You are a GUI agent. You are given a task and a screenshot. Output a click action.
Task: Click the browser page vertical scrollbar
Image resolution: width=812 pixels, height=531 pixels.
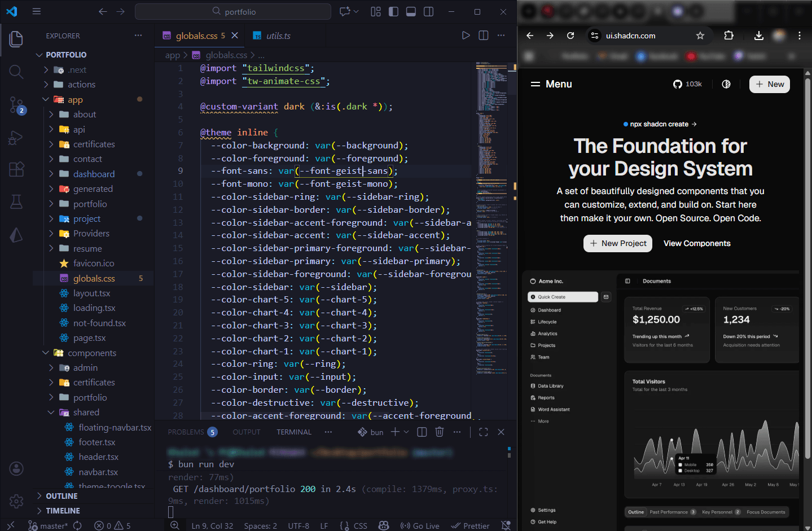807,226
